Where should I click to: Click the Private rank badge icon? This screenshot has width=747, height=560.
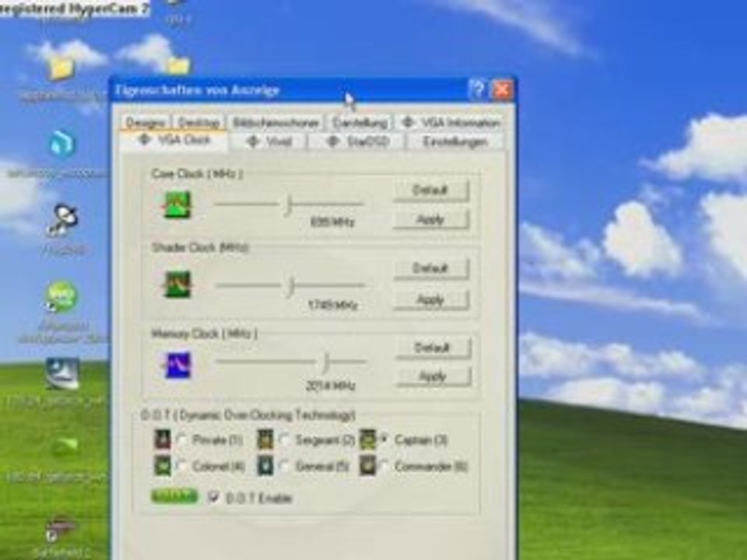[163, 439]
